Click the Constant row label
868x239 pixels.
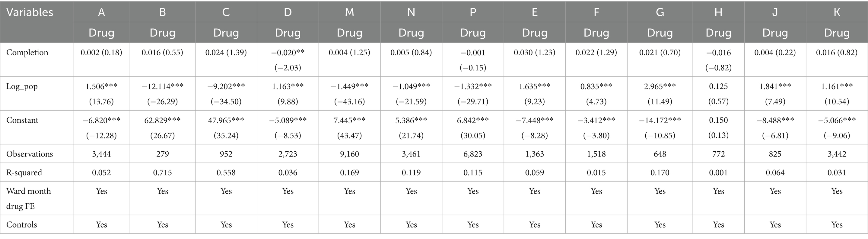22,120
